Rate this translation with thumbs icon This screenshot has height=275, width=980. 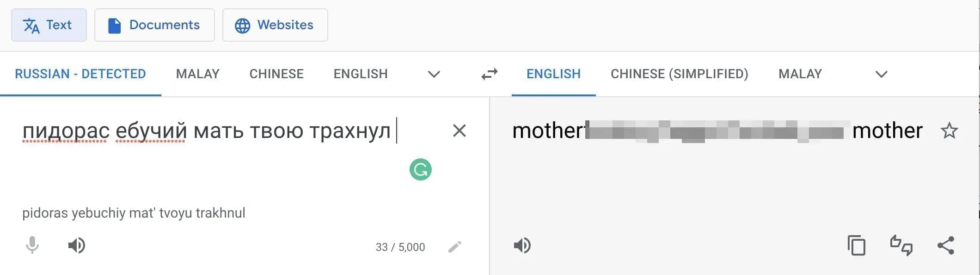[901, 245]
